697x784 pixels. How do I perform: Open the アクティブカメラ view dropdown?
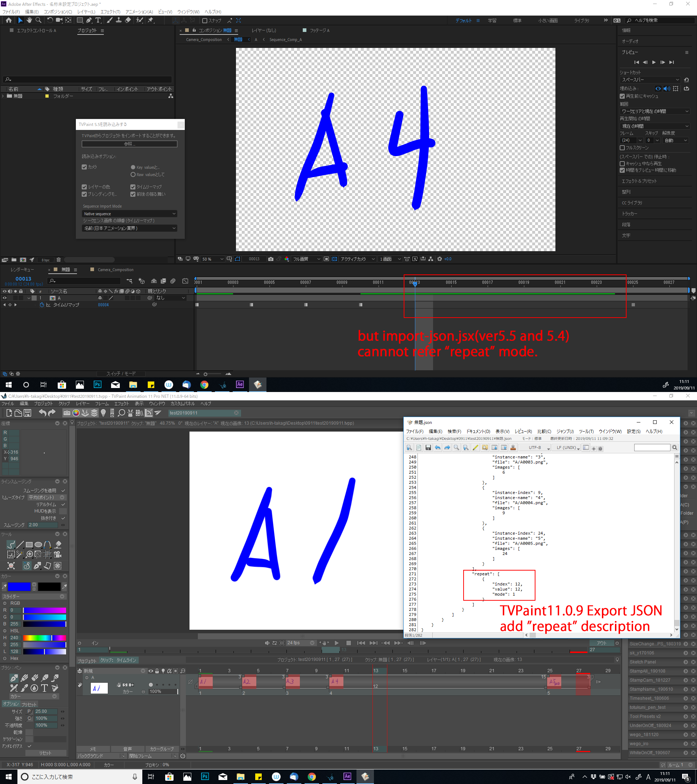358,259
